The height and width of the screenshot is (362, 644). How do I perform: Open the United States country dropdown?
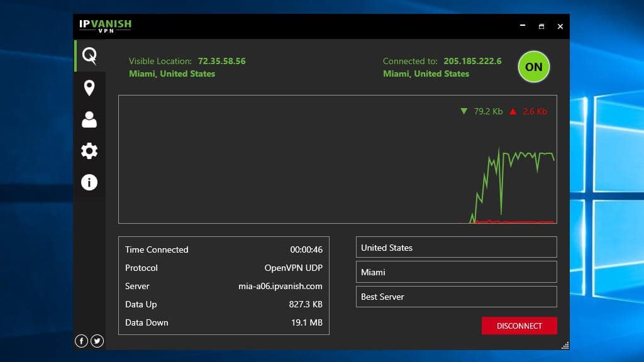pyautogui.click(x=457, y=247)
